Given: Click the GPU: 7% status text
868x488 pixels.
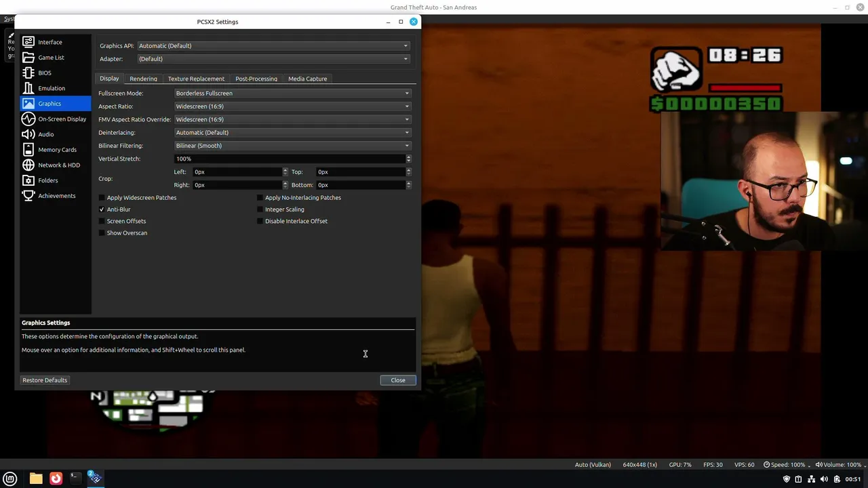Looking at the screenshot, I should click(x=680, y=465).
